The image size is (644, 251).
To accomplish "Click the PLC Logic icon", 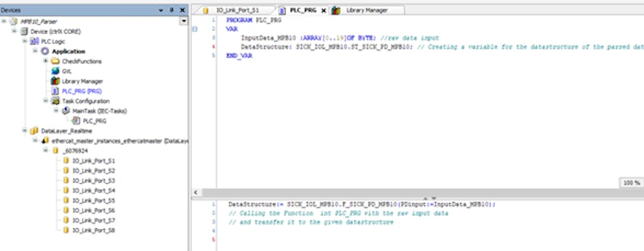I will point(35,41).
